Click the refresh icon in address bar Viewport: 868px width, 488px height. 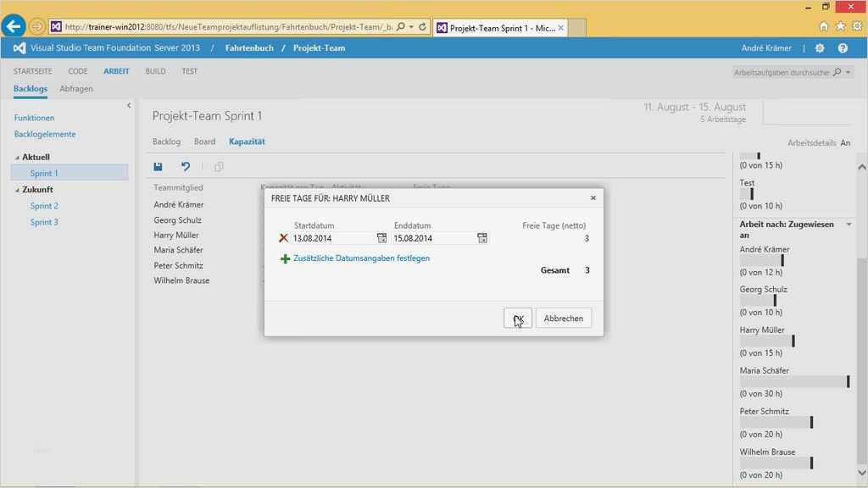422,26
